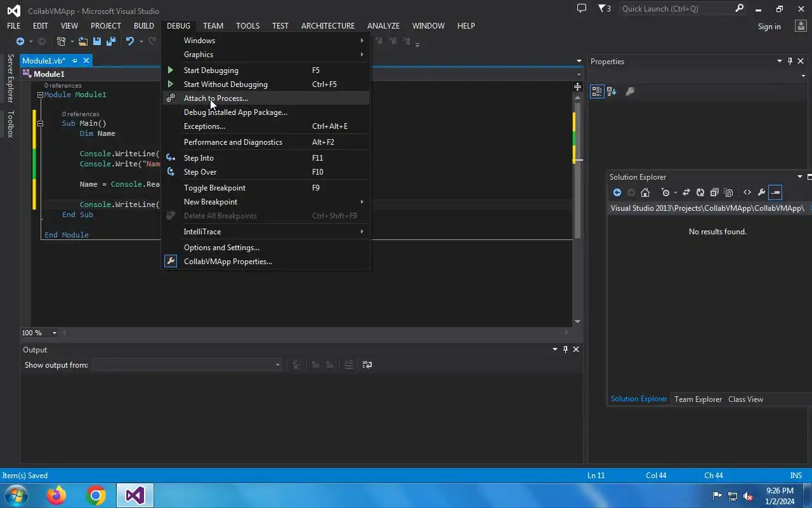This screenshot has width=812, height=508.
Task: Click Sync with Active Document icon
Action: [x=686, y=192]
